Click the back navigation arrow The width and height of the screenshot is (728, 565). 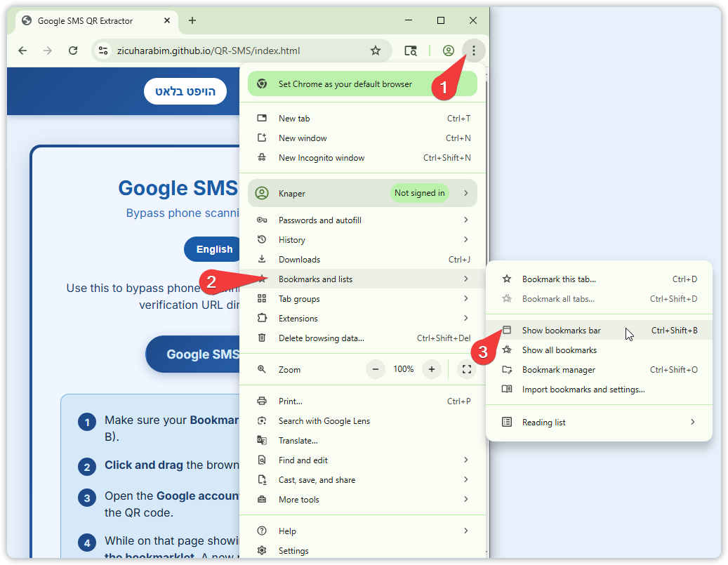click(x=22, y=51)
